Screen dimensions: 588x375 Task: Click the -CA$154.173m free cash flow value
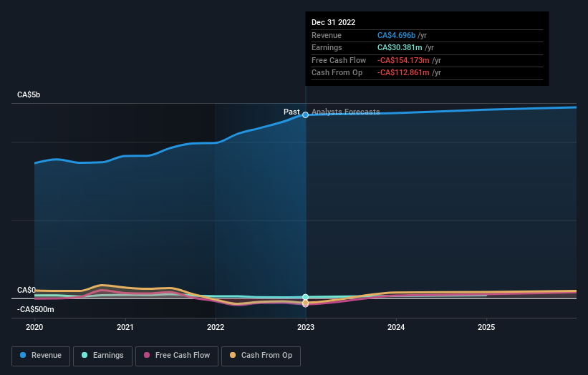tap(403, 60)
